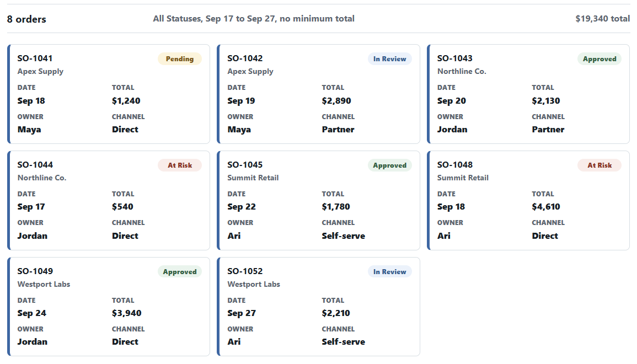Image resolution: width=637 pixels, height=364 pixels.
Task: Click the $4,610 total on SO-1048
Action: coord(546,207)
